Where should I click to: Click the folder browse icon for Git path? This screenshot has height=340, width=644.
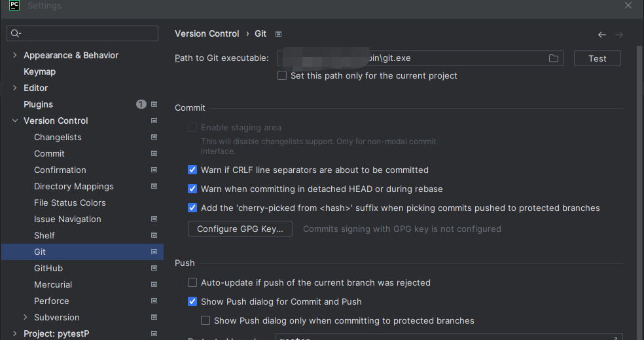click(554, 58)
